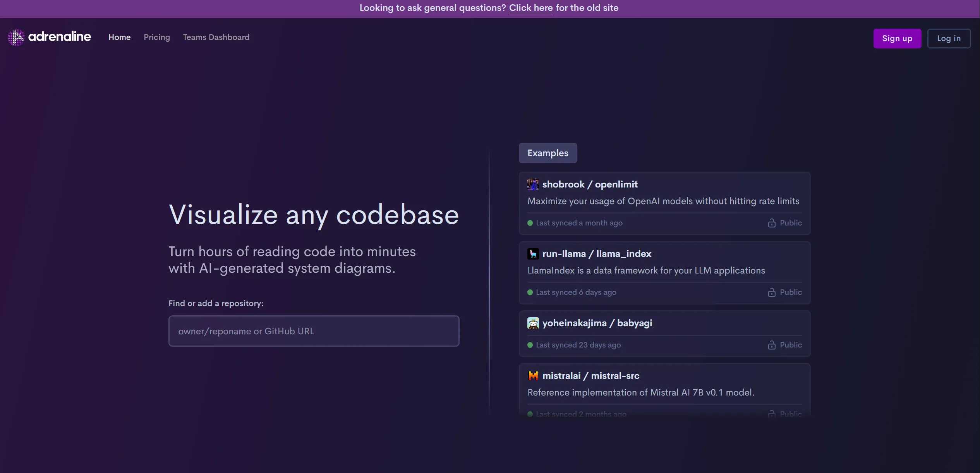Click the lock icon on openlimit card

[771, 223]
